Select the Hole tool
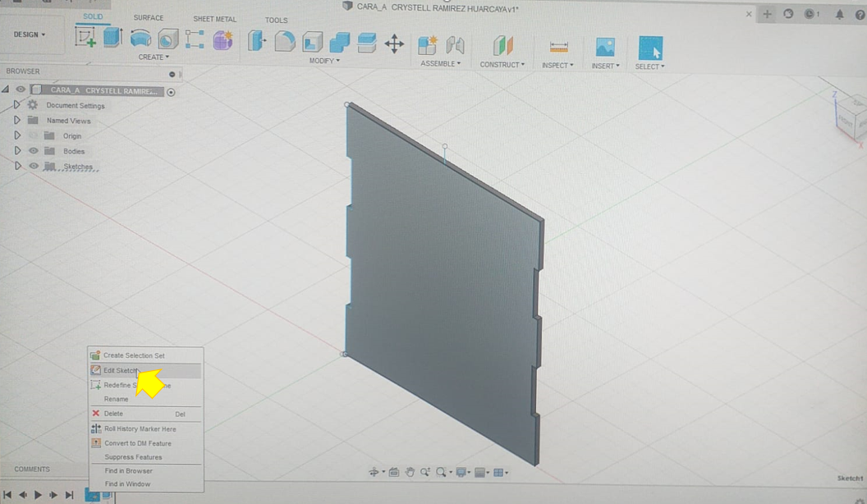 (168, 39)
